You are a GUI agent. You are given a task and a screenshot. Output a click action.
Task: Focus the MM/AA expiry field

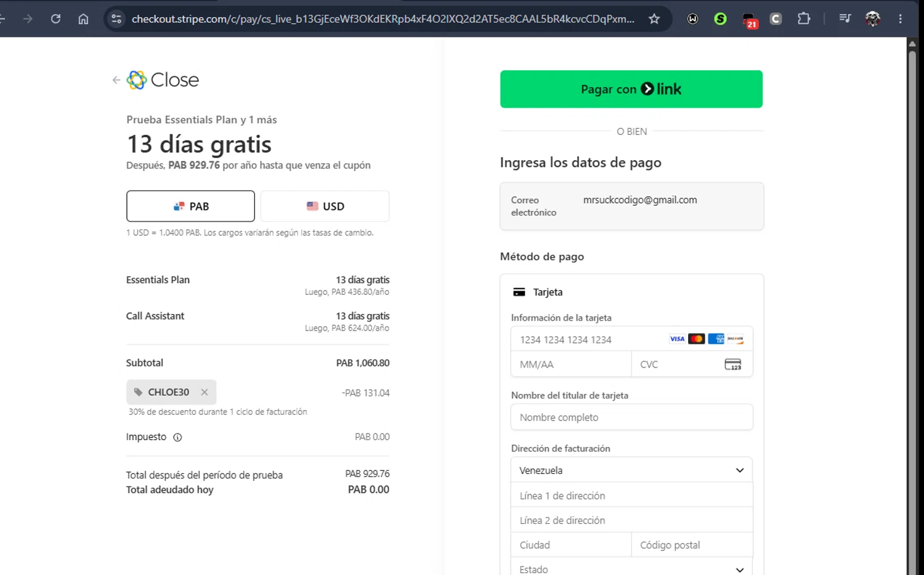571,364
